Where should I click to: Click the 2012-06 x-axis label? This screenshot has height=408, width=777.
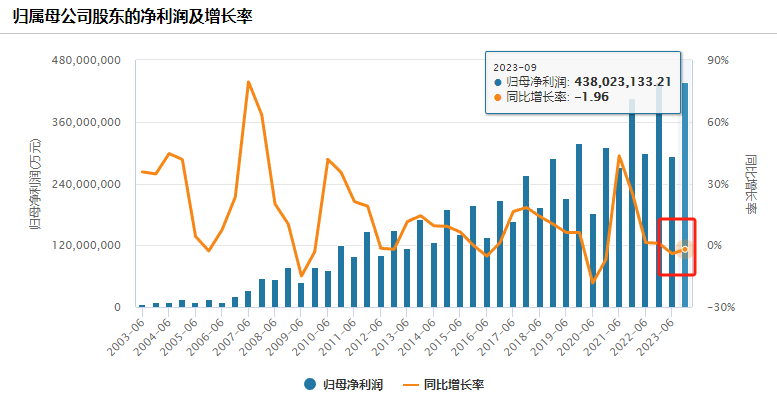pyautogui.click(x=364, y=337)
